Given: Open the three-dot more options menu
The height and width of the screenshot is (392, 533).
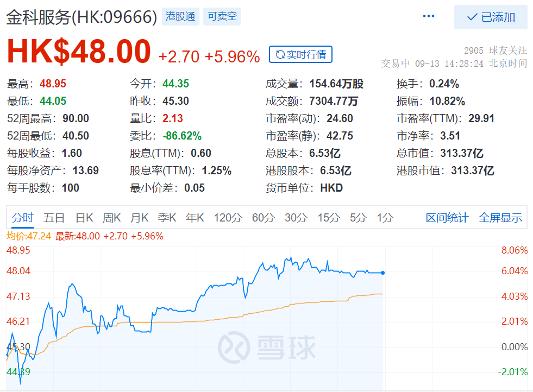Looking at the screenshot, I should point(428,16).
